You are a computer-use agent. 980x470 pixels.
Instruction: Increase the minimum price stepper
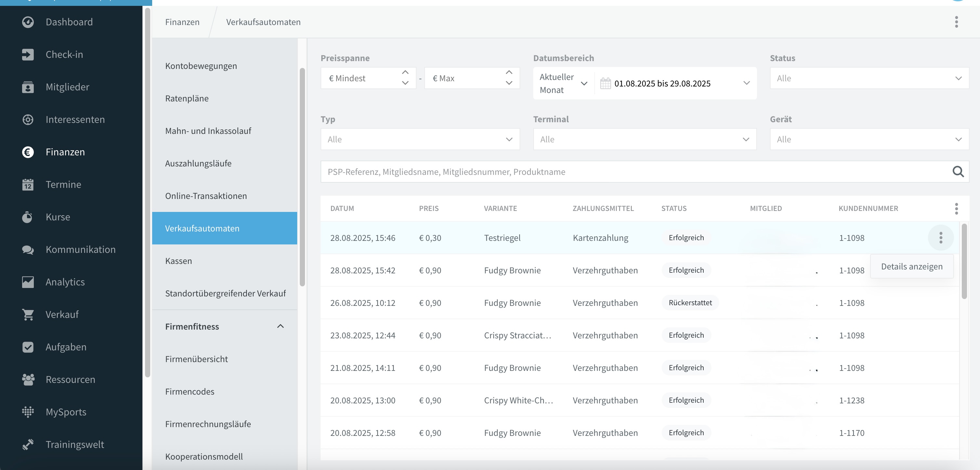pyautogui.click(x=405, y=72)
